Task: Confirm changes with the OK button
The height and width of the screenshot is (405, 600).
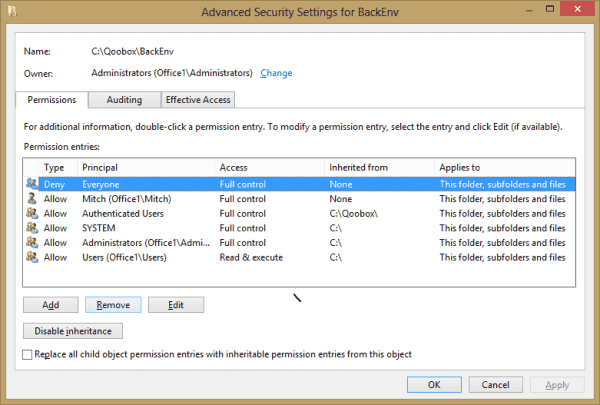Action: [434, 384]
